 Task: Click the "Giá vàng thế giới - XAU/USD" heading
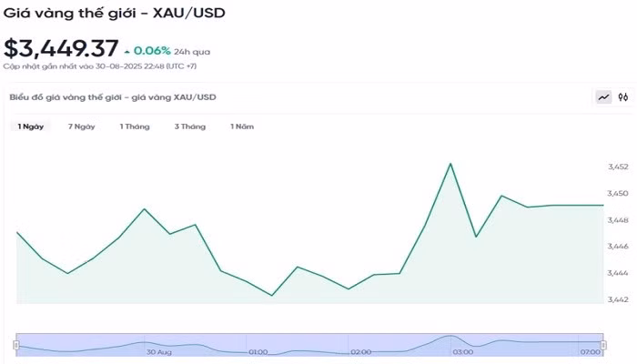click(115, 14)
